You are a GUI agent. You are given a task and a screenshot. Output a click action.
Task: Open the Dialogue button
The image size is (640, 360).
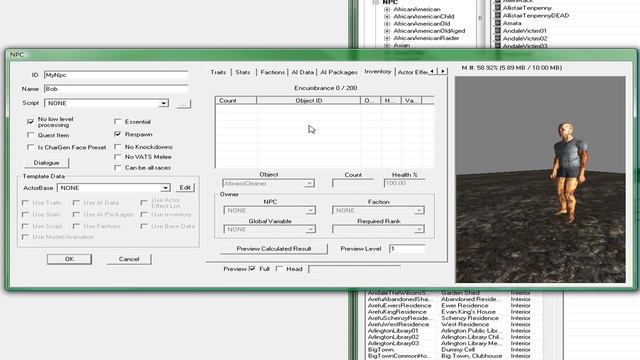tap(47, 163)
